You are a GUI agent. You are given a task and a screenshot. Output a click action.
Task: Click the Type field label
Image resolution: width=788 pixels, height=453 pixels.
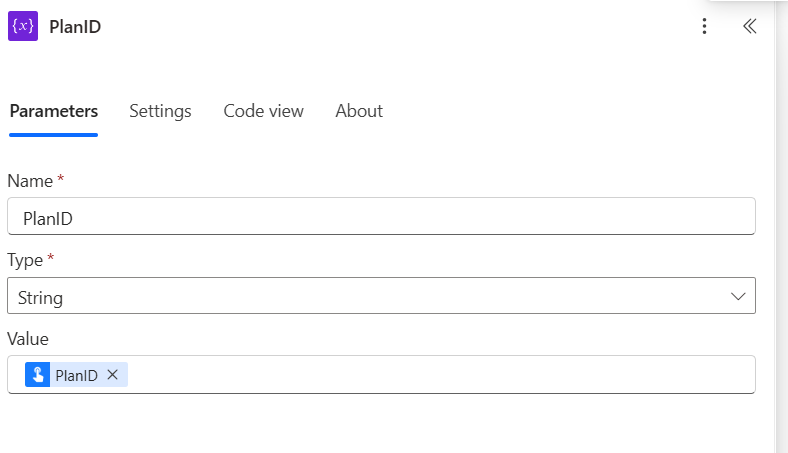point(25,260)
